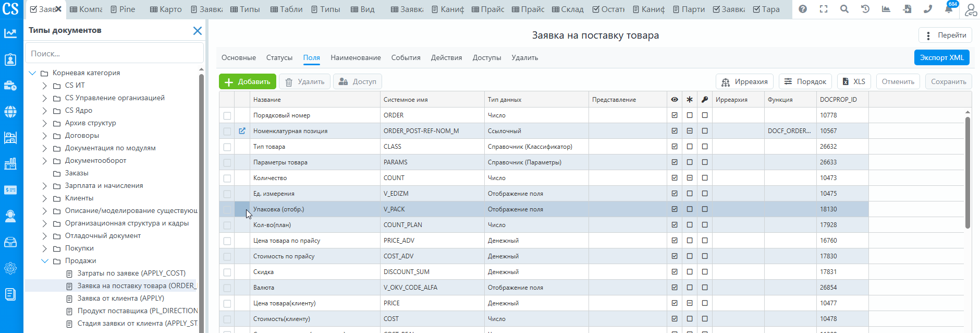
Task: Expand the CS ИТ folder
Action: (45, 86)
